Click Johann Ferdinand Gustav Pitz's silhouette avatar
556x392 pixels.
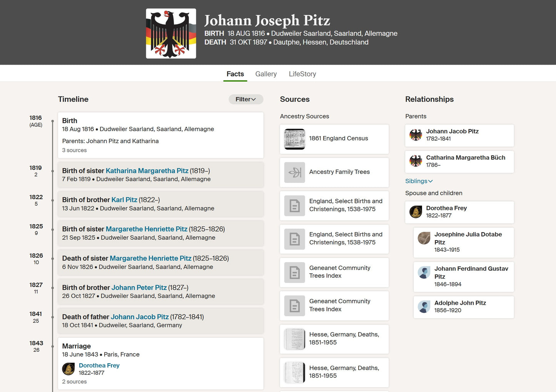[x=424, y=272]
